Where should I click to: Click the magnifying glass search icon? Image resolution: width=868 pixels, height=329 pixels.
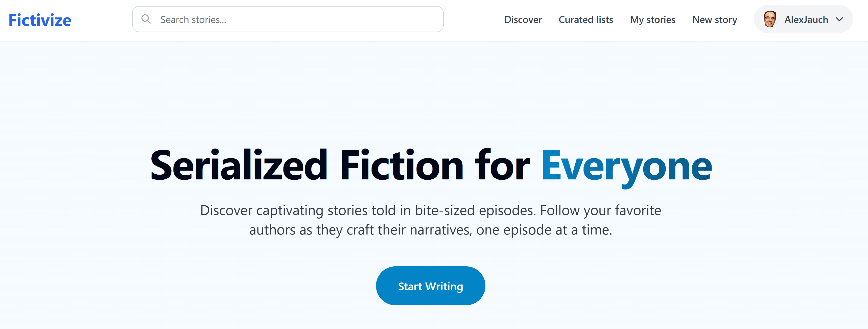tap(146, 19)
